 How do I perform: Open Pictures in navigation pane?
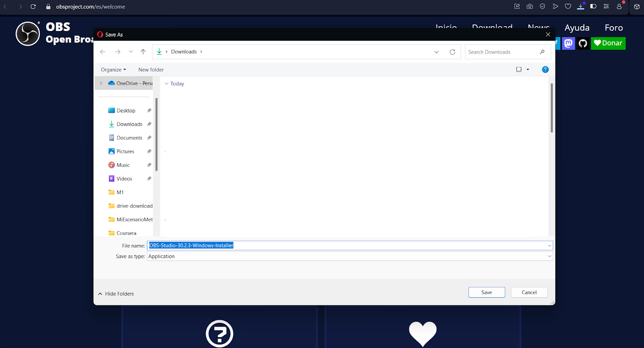coord(125,151)
